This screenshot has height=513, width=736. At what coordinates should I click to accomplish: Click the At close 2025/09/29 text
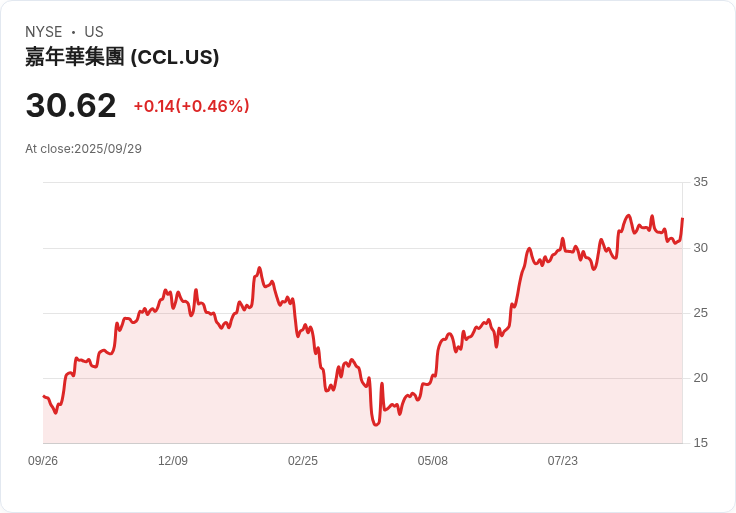click(x=83, y=149)
